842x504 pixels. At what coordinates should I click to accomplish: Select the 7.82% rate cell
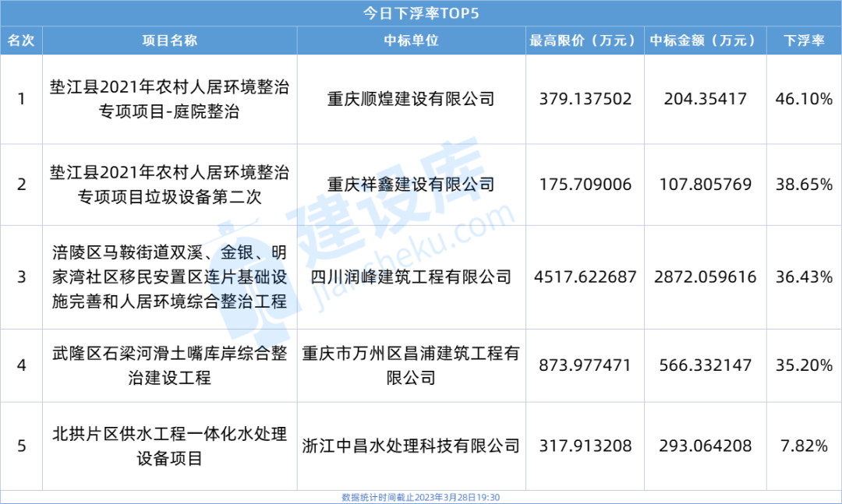tap(804, 446)
